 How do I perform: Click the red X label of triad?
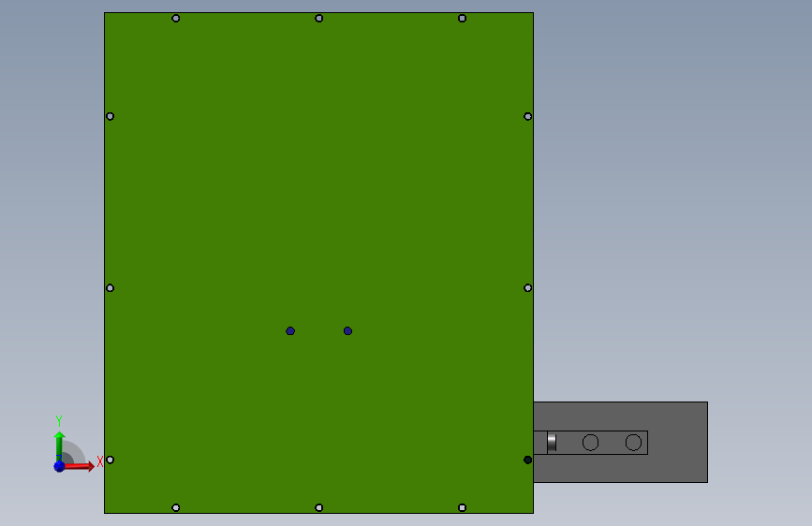[100, 462]
